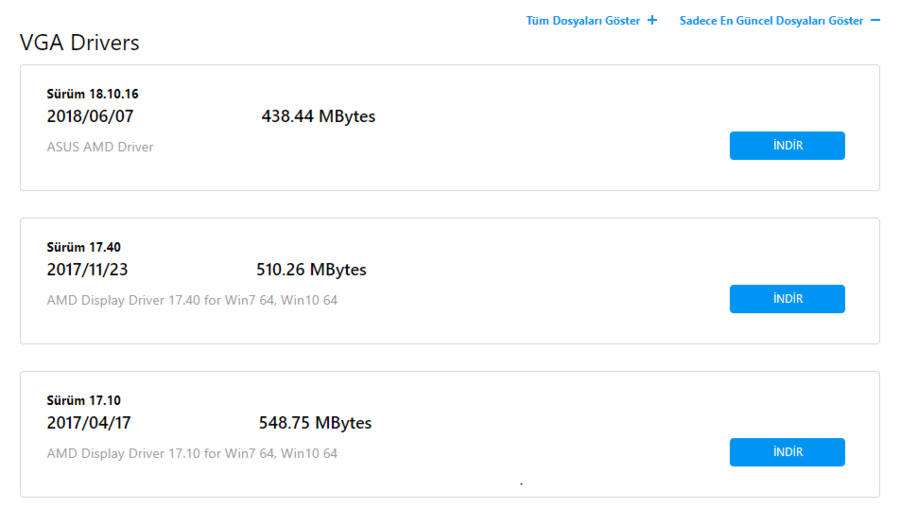Click the 2017/11/23 release date
The width and height of the screenshot is (900, 527).
pyautogui.click(x=87, y=269)
